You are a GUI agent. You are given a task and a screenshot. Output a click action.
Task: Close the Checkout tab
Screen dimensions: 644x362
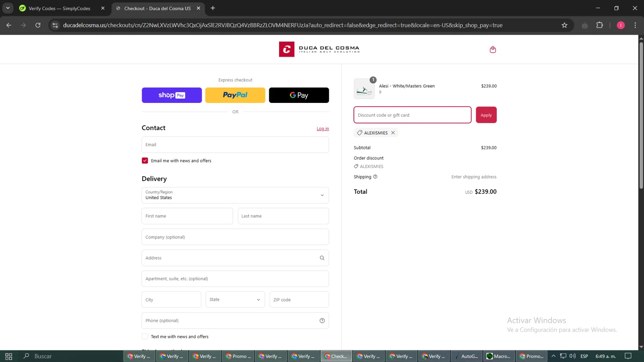coord(198,8)
